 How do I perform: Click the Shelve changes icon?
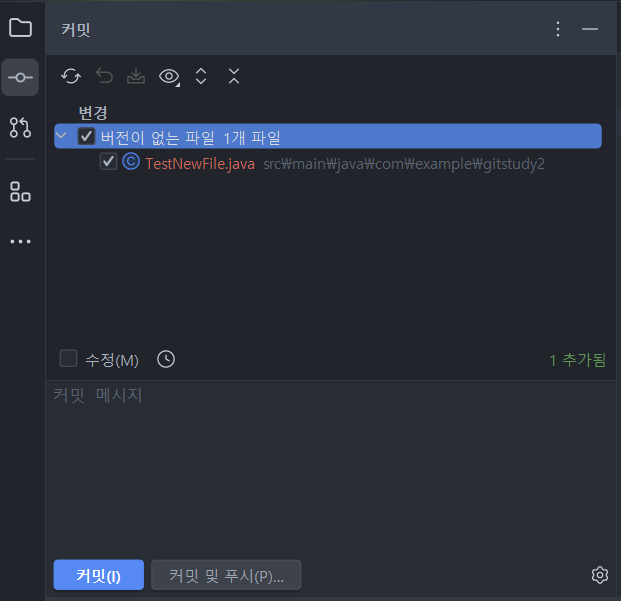136,76
